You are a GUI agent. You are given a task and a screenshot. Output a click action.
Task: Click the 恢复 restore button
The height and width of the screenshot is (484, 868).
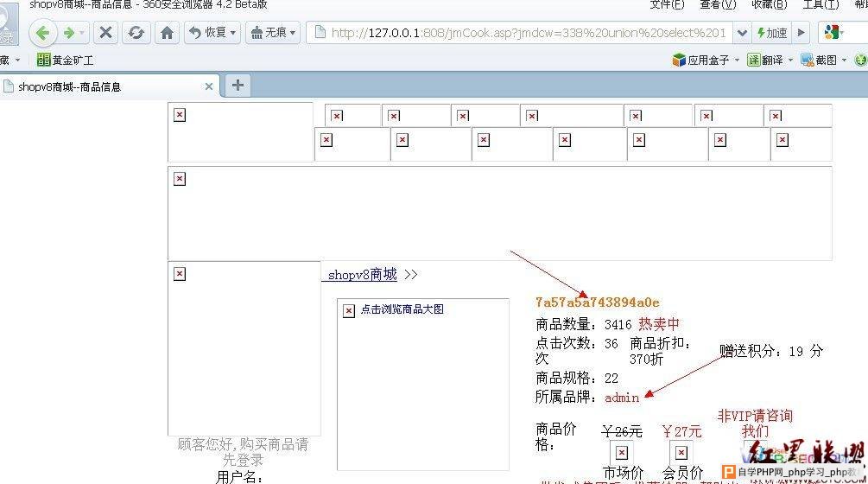point(207,33)
